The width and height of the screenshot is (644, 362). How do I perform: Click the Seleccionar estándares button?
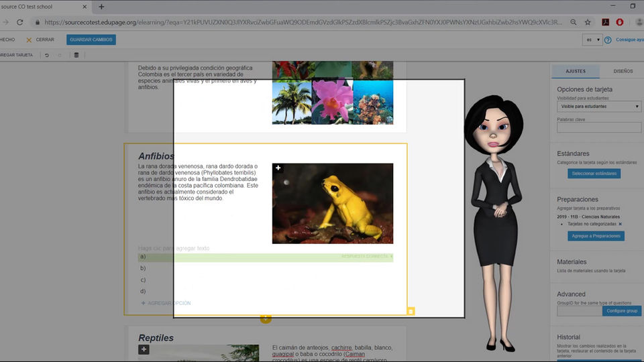pyautogui.click(x=594, y=174)
